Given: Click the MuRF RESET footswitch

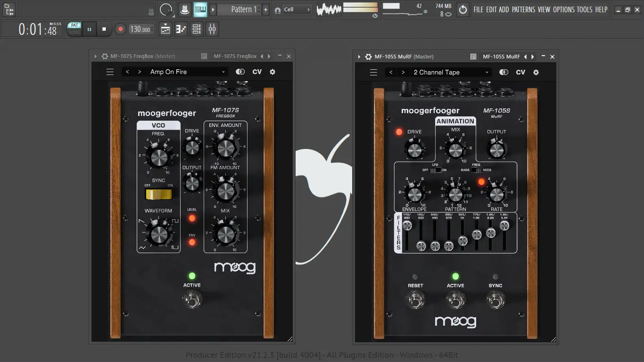Looking at the screenshot, I should (x=415, y=300).
